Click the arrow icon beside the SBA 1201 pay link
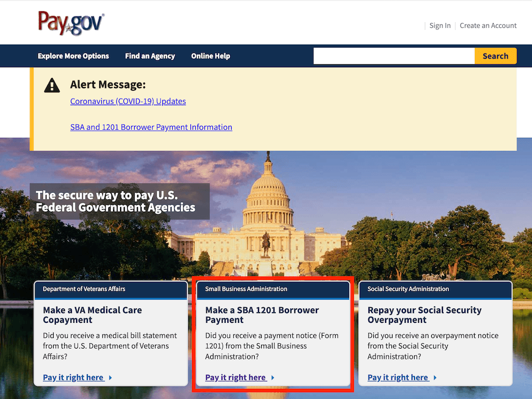 [273, 378]
